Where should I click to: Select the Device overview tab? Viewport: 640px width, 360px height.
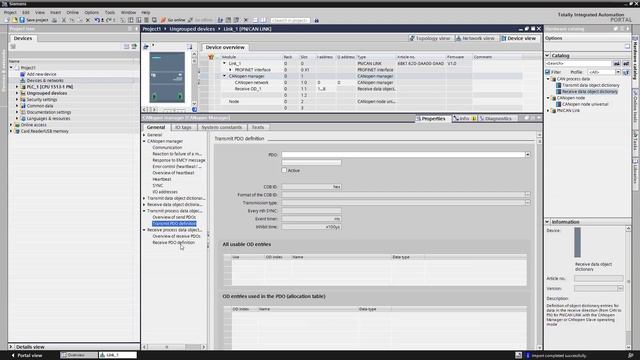pos(225,47)
